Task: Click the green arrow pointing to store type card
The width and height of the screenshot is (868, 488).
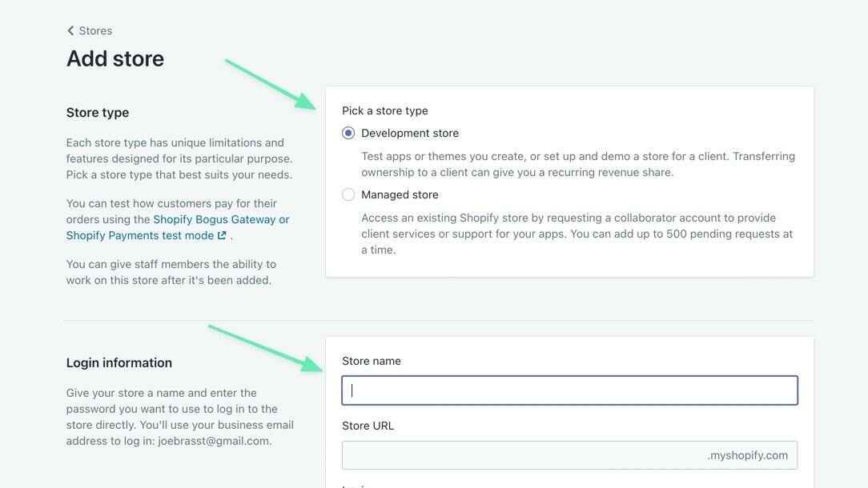Action: [x=271, y=84]
